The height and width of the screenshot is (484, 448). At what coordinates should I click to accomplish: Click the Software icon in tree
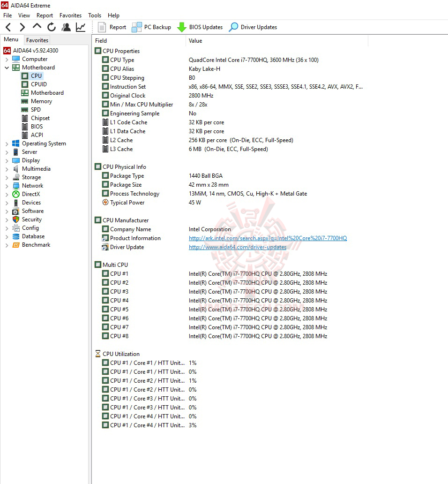[16, 211]
